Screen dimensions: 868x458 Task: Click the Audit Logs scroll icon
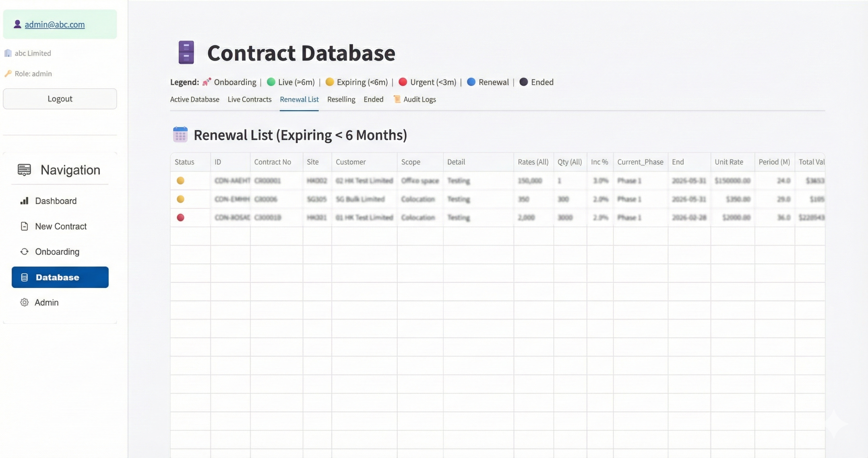(397, 99)
